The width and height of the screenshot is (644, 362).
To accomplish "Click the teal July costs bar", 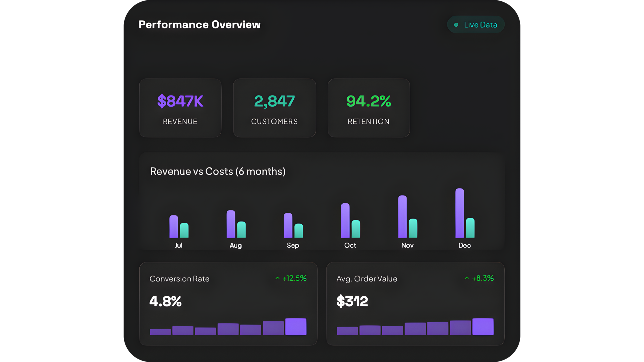I will pos(184,230).
